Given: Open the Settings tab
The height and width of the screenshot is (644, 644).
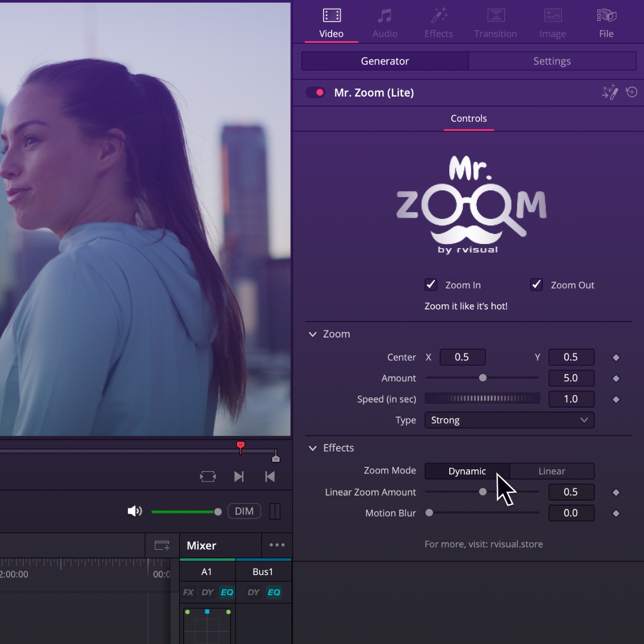Looking at the screenshot, I should (552, 61).
